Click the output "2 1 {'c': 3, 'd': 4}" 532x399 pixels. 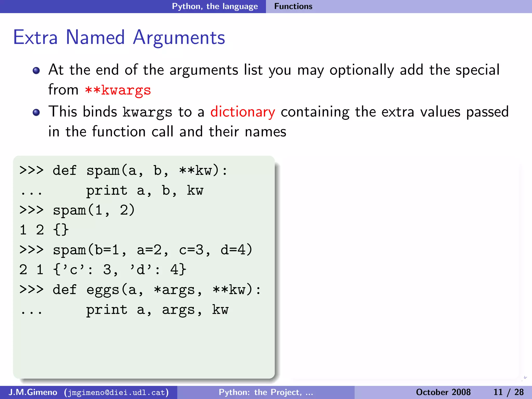103,269
